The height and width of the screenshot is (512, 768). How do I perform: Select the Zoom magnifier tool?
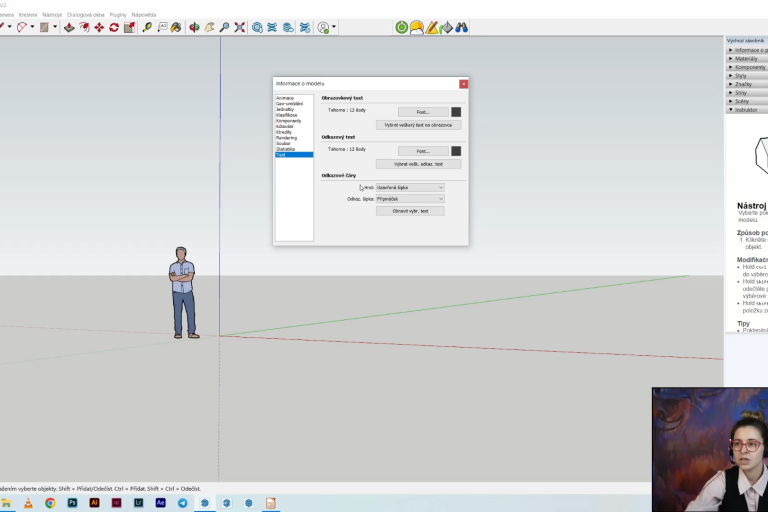coord(225,27)
